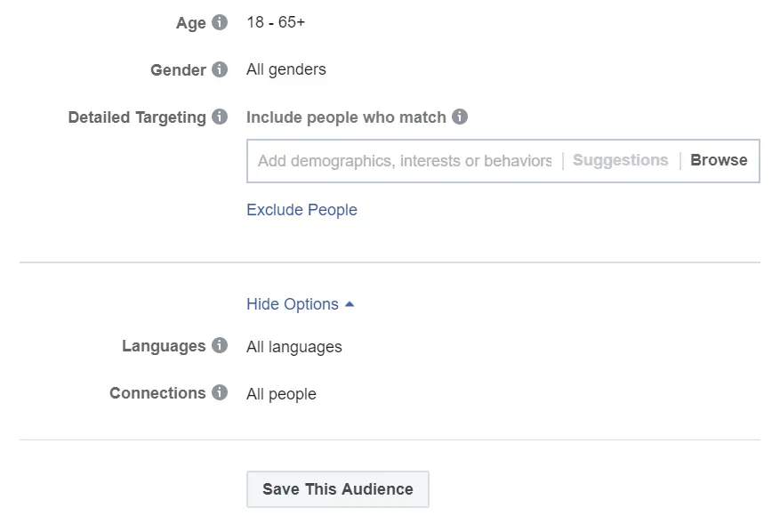Click the info icon beside Gender
The height and width of the screenshot is (532, 780).
220,69
